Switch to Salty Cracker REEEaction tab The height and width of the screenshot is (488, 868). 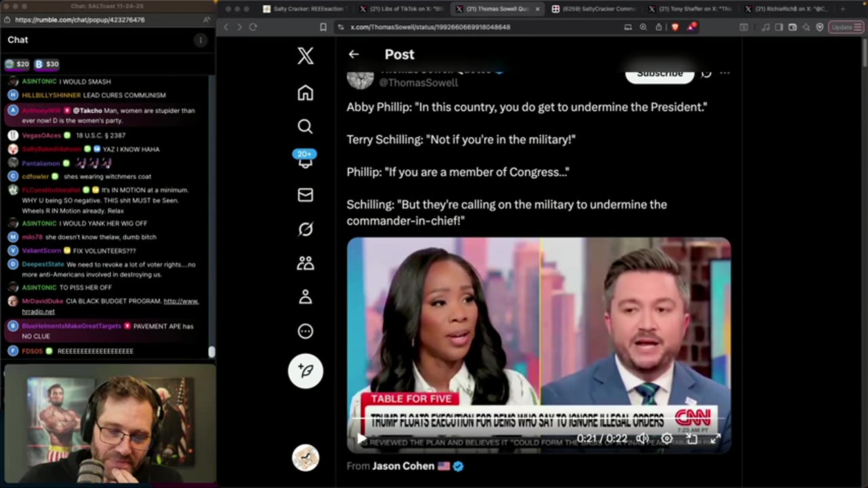304,9
